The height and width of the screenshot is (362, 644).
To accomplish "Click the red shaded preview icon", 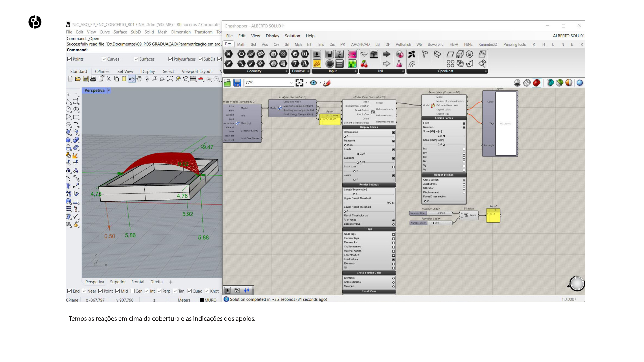I will (536, 83).
